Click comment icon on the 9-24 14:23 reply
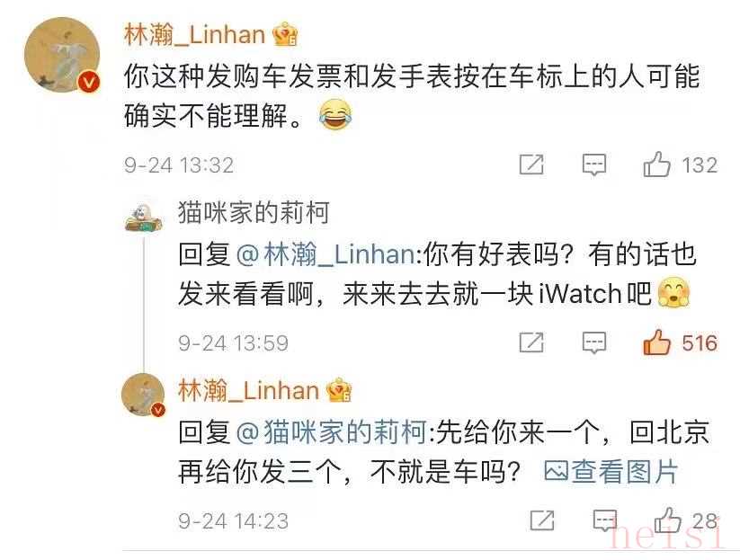Image resolution: width=740 pixels, height=560 pixels. tap(605, 520)
